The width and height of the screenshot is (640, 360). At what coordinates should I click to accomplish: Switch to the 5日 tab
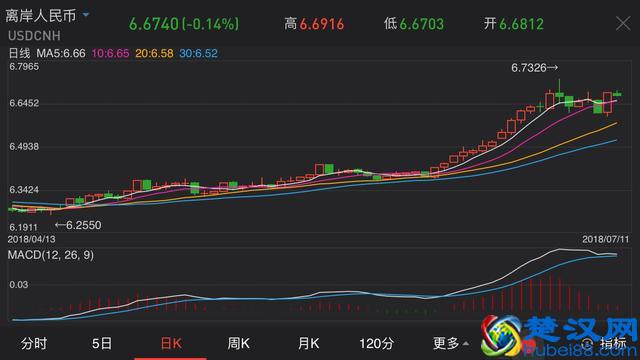tap(102, 344)
